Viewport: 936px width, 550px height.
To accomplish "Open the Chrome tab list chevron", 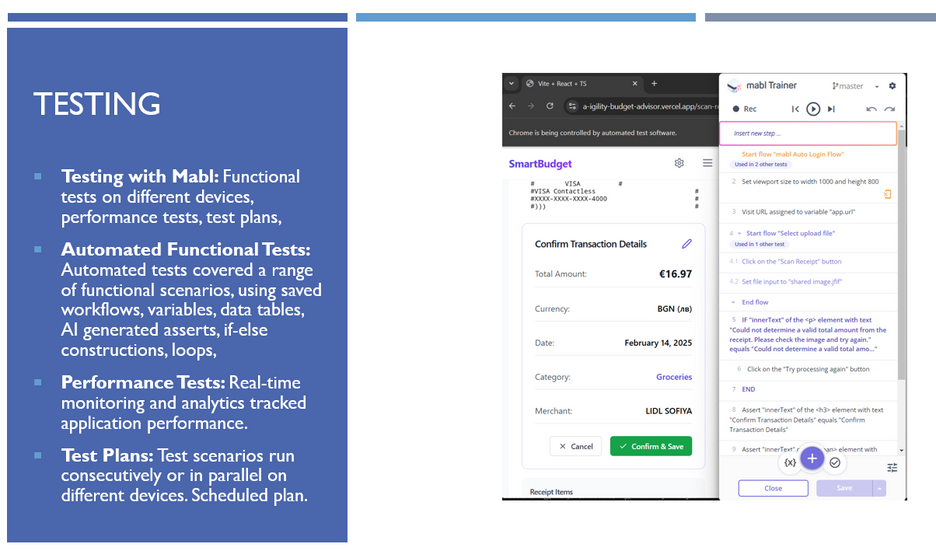I will [x=512, y=84].
